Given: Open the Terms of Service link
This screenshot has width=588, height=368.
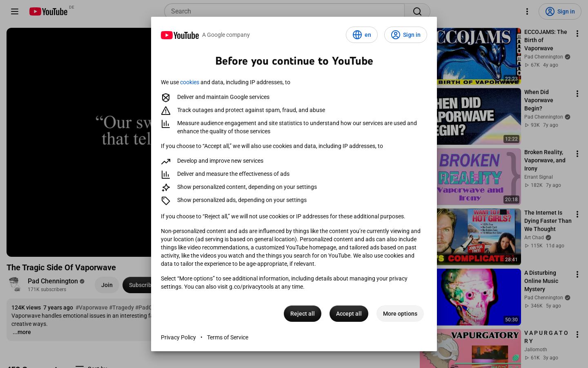Looking at the screenshot, I should (227, 337).
